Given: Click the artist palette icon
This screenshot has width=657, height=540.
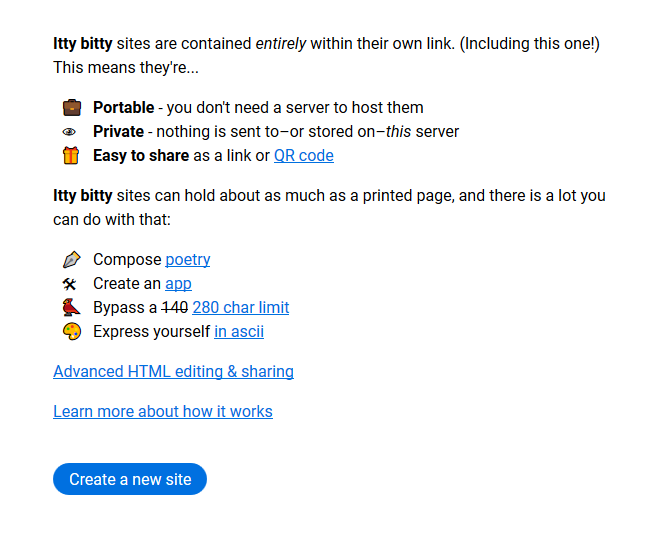Looking at the screenshot, I should point(72,331).
